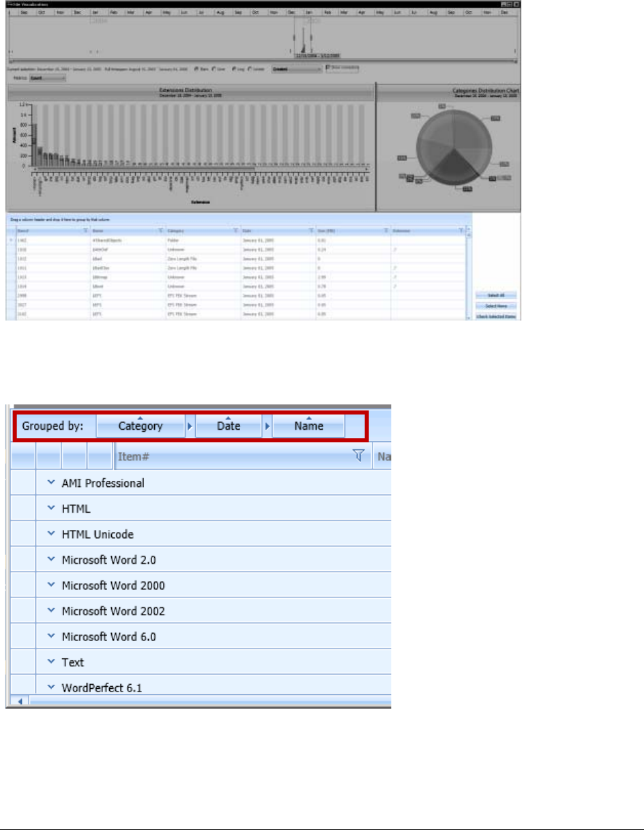Expand the Microsoft Word 2.0 group

pos(50,559)
